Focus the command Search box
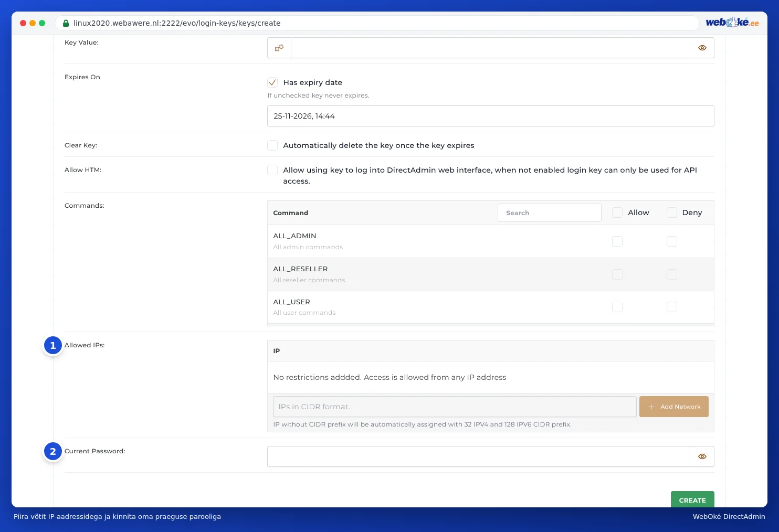This screenshot has height=532, width=779. click(x=550, y=213)
